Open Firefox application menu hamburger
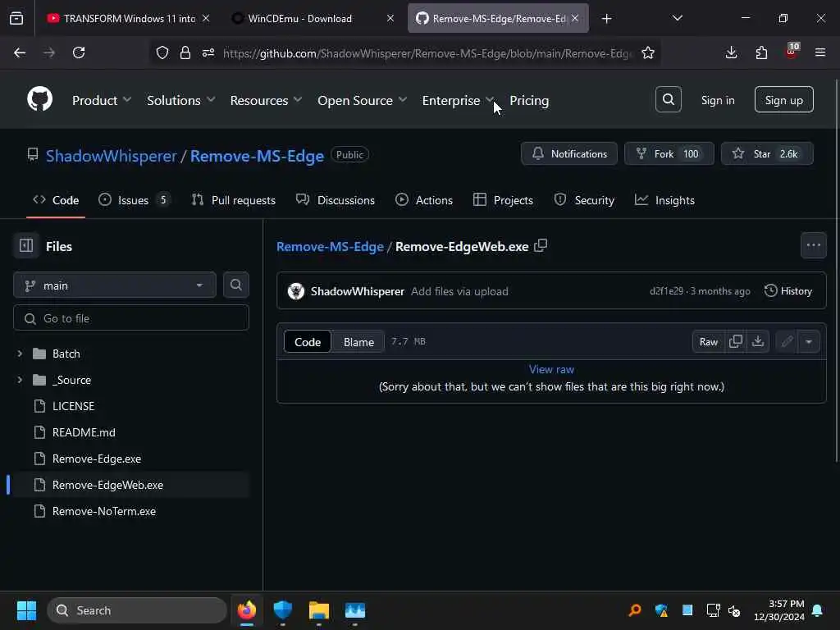Image resolution: width=840 pixels, height=630 pixels. 819,52
